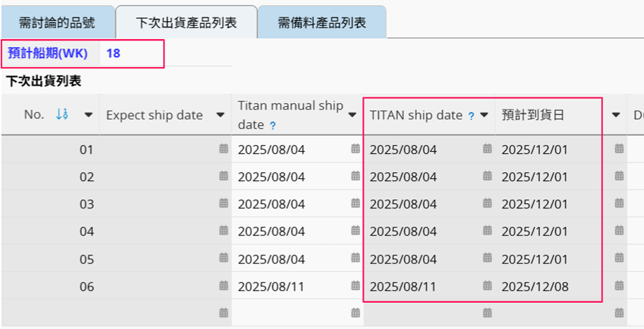This screenshot has width=644, height=329.
Task: Expand the No. column dropdown arrow
Action: pyautogui.click(x=89, y=115)
